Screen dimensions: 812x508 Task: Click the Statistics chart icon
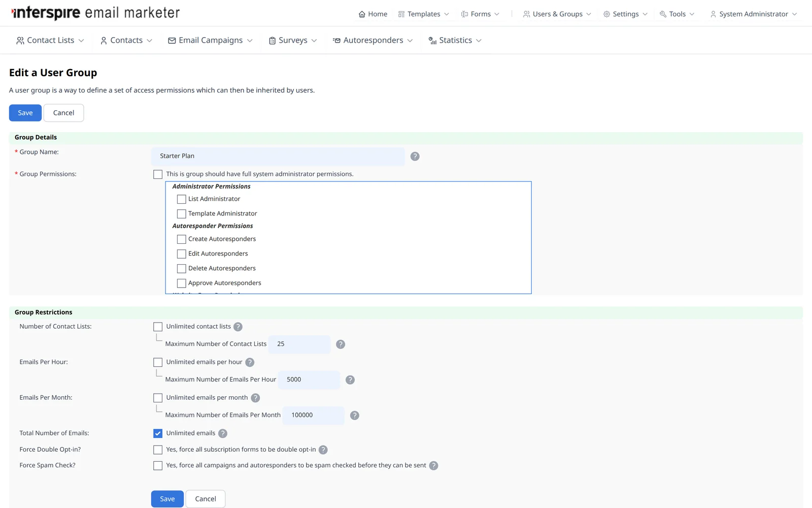[x=432, y=41]
